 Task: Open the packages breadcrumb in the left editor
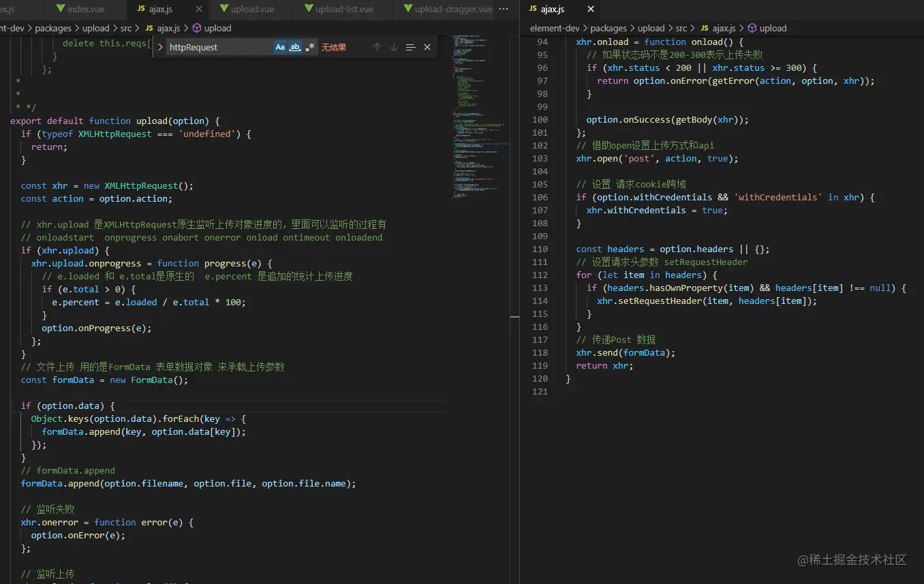(x=53, y=28)
